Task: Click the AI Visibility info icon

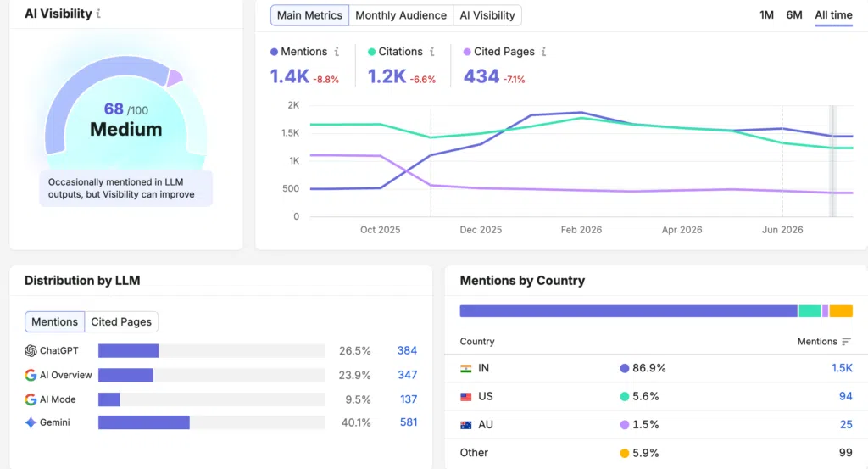Action: point(98,14)
